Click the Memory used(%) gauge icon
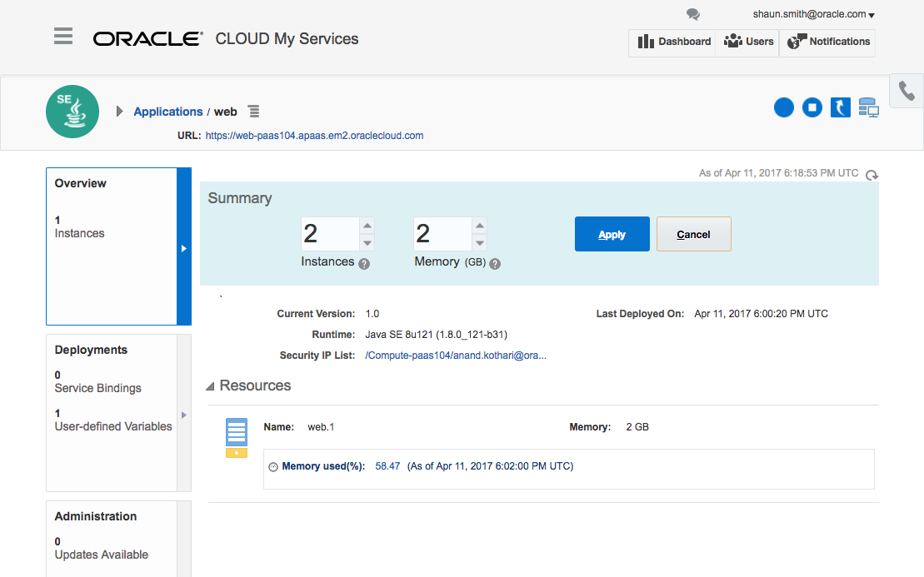The height and width of the screenshot is (577, 924). point(272,467)
